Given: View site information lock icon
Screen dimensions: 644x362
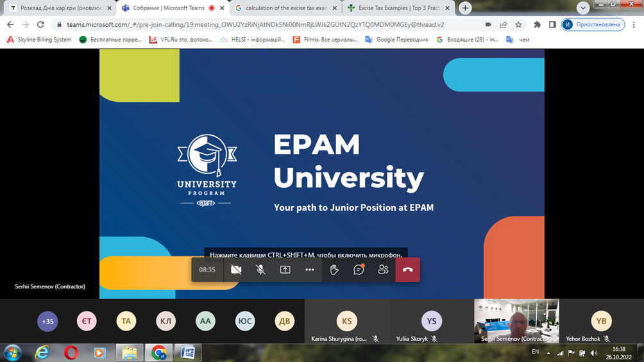Looking at the screenshot, I should point(59,24).
